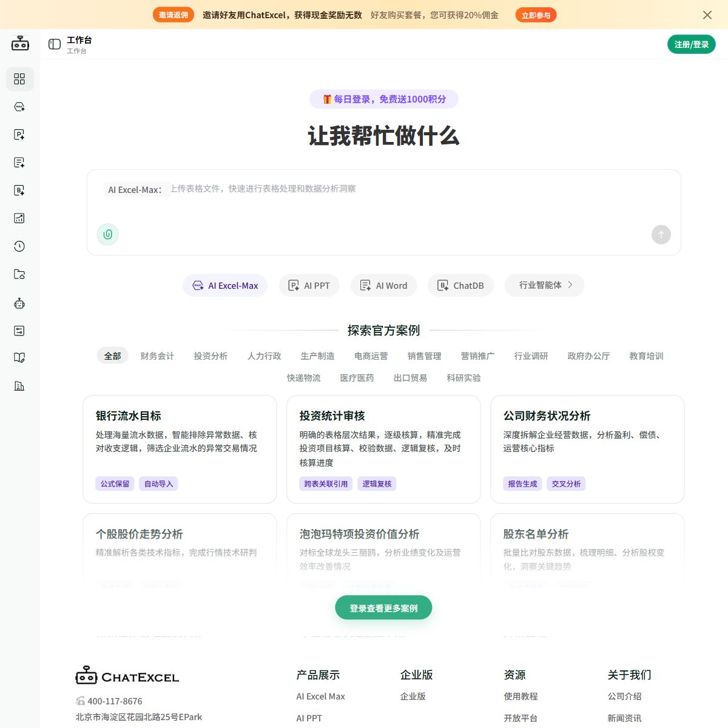Select the 教育培训 category tab

point(646,356)
